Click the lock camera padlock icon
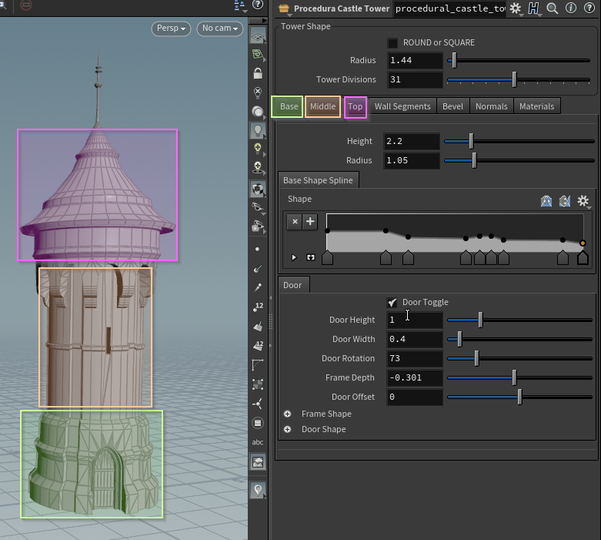The width and height of the screenshot is (601, 540). click(x=258, y=73)
